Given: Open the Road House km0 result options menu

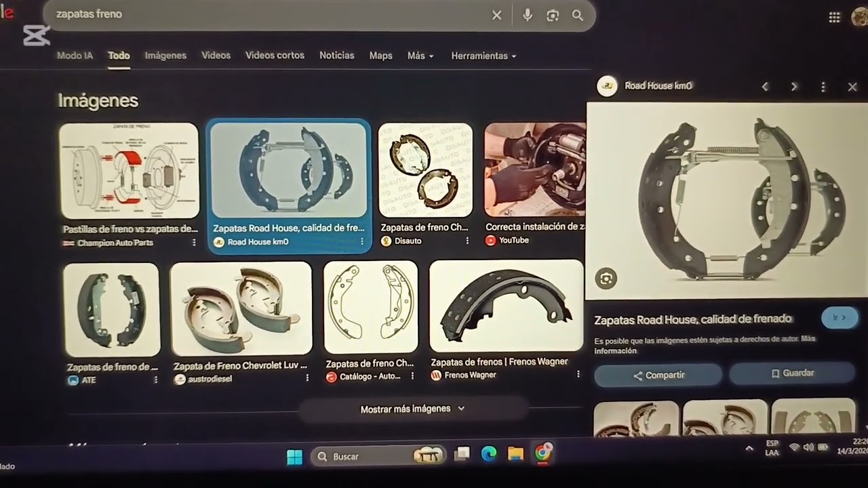Looking at the screenshot, I should (361, 241).
